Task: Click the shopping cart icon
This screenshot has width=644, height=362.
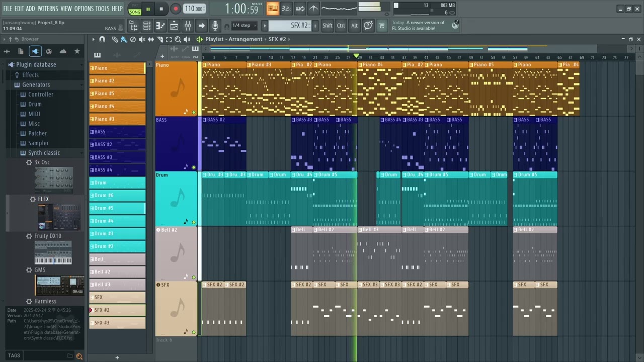Action: (382, 26)
